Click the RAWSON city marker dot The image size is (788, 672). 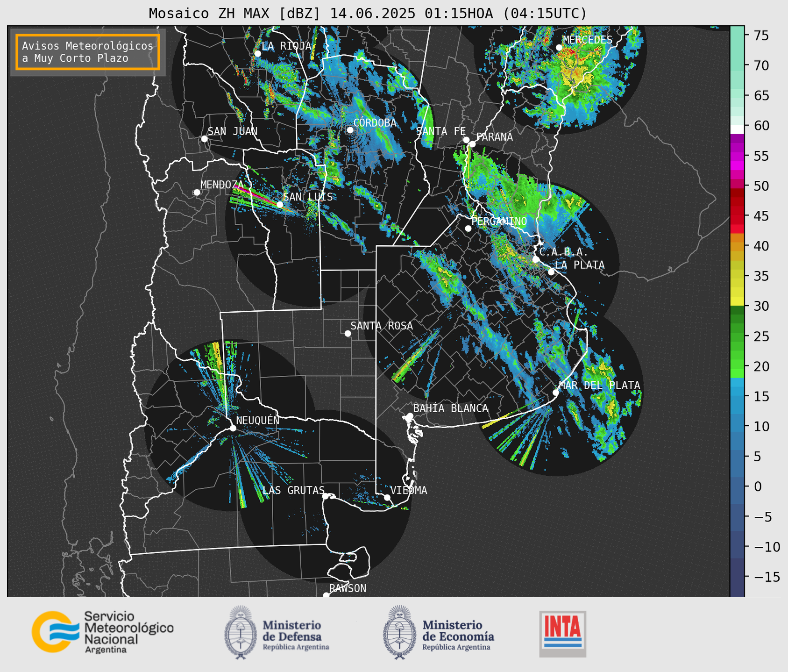(x=326, y=595)
